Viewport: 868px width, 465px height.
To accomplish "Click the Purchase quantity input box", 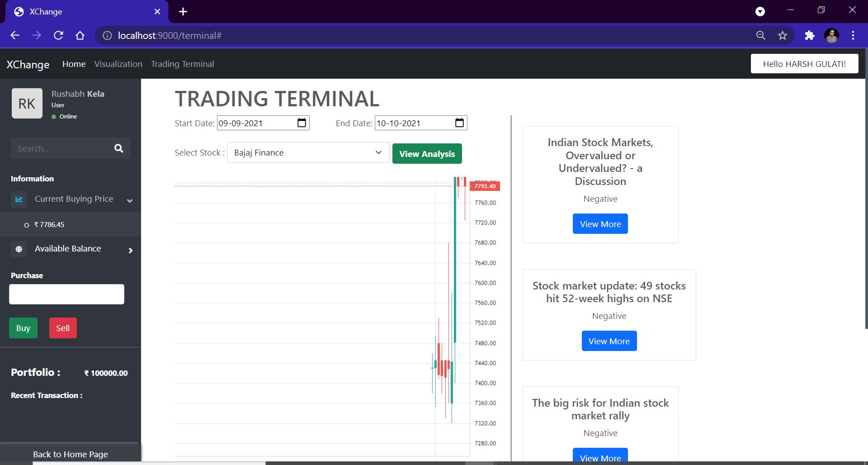I will click(x=66, y=294).
